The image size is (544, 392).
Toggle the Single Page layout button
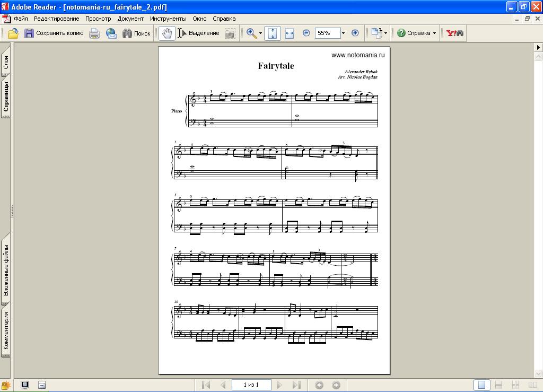pyautogui.click(x=481, y=385)
